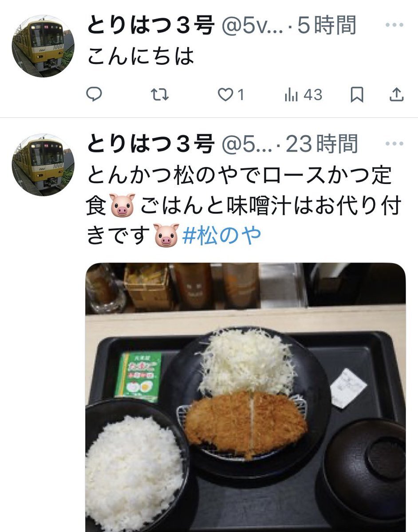The width and height of the screenshot is (418, 532).
Task: Open the tonkatsu meal photo
Action: 245,397
